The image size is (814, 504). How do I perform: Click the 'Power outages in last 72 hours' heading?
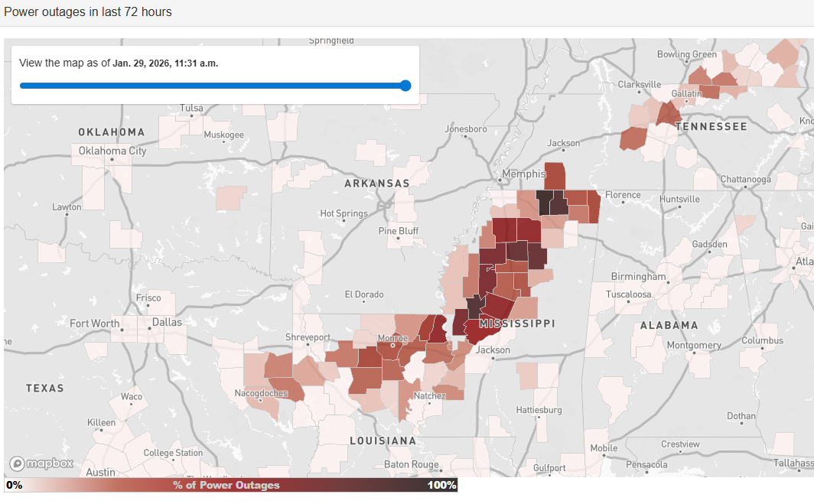point(88,12)
